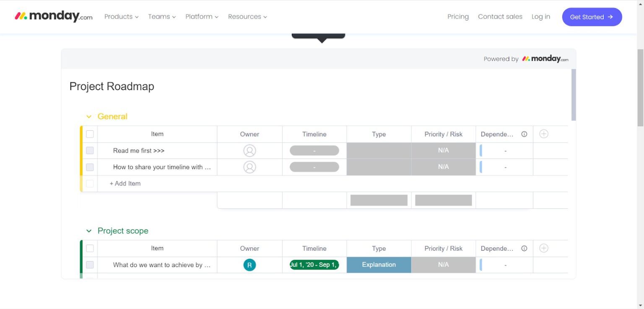Screen dimensions: 644x309
Task: Click the info icon in Project scope Dependency header
Action: pos(524,248)
